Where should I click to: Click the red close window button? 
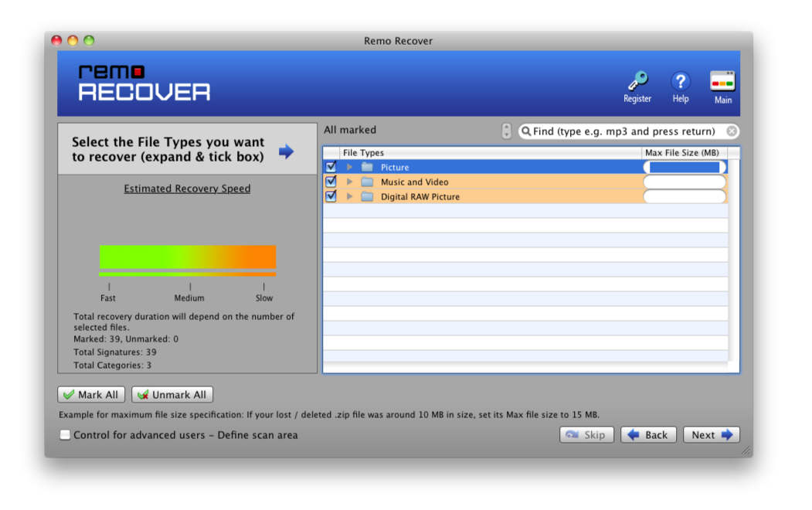point(56,40)
